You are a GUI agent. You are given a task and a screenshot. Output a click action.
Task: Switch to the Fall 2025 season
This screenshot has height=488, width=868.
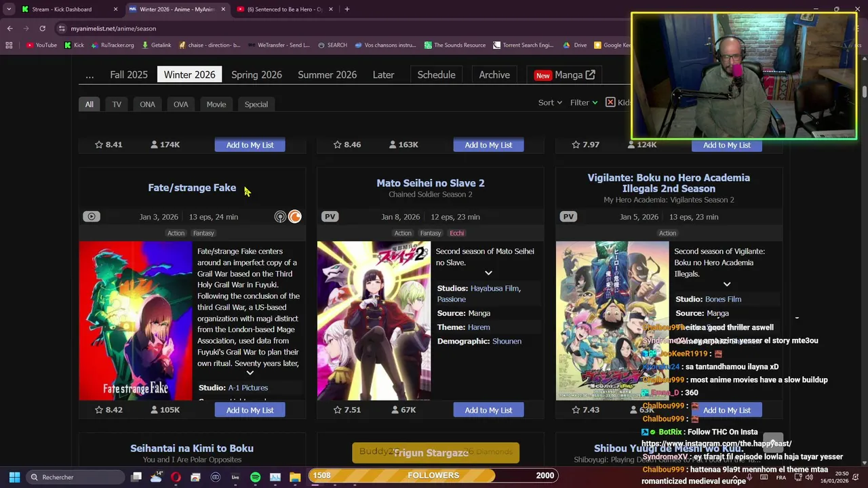click(x=129, y=75)
